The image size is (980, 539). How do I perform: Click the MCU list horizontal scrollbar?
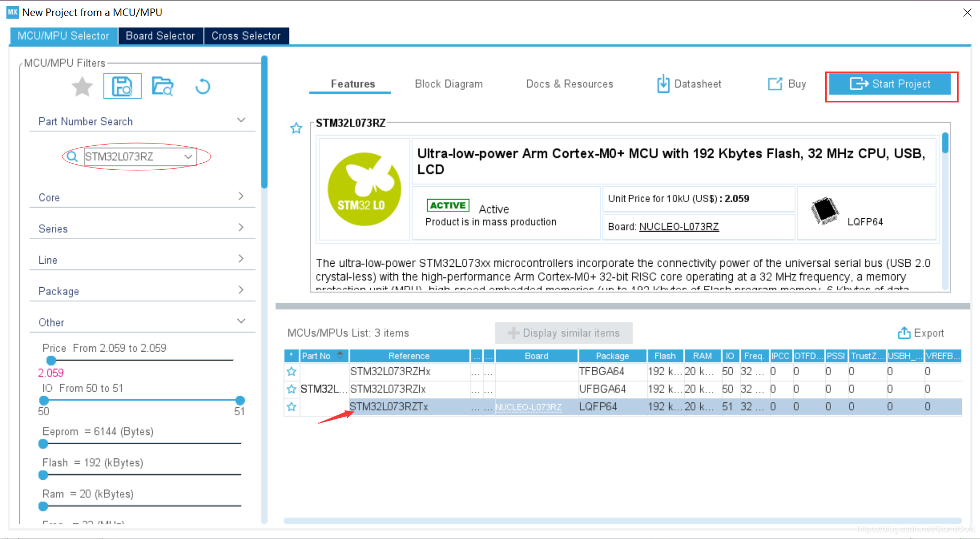(x=623, y=520)
